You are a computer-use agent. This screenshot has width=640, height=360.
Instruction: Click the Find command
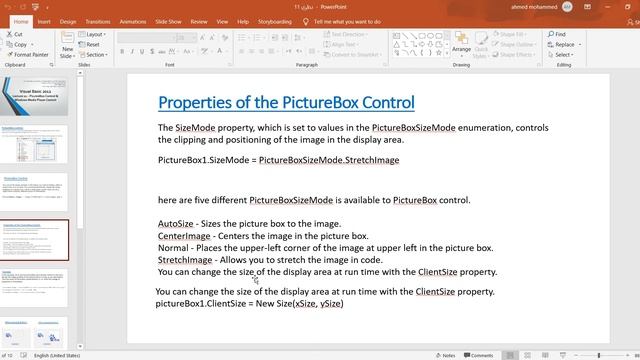pos(557,34)
